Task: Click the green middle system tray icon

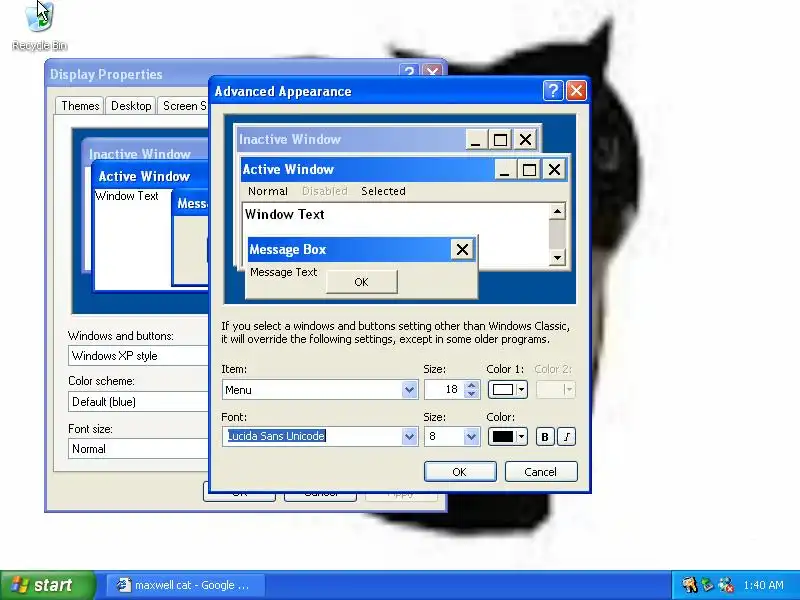Action: point(707,585)
